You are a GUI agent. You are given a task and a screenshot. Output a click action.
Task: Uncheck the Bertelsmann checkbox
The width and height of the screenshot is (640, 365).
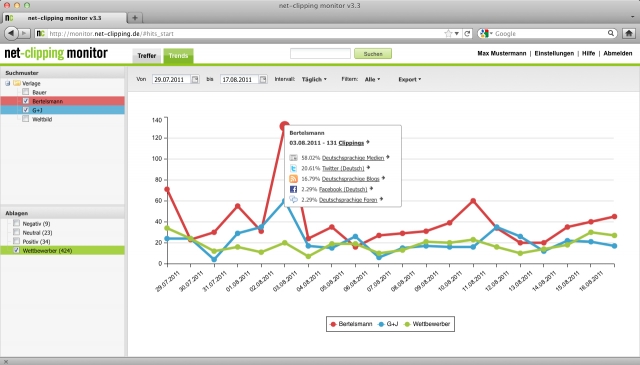click(26, 101)
